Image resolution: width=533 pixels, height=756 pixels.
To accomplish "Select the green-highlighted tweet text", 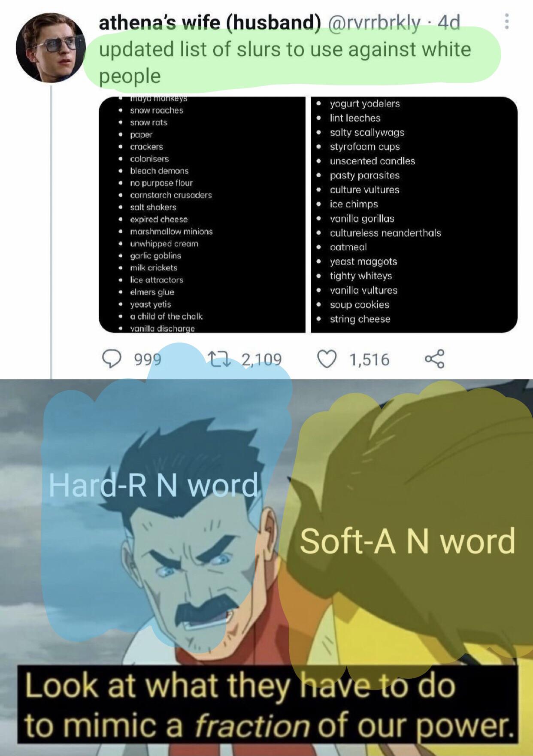I will coord(285,62).
